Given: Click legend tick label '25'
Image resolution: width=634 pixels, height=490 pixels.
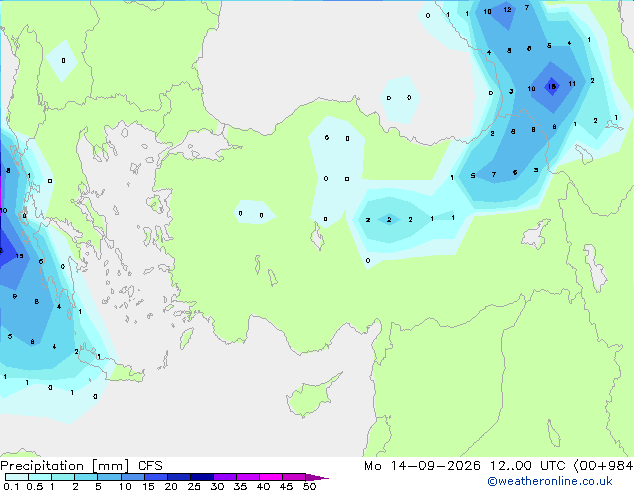Looking at the screenshot, I should click(194, 486).
